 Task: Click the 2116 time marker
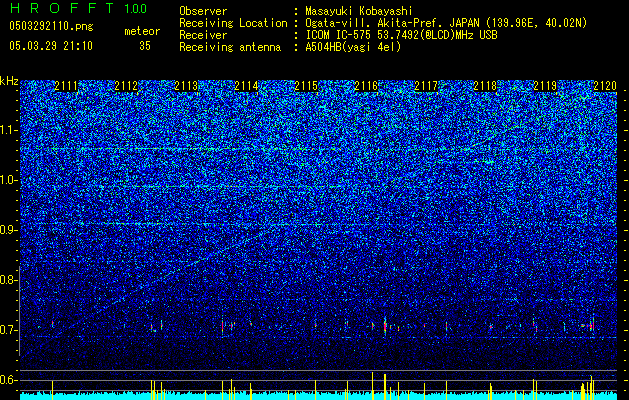[x=366, y=86]
